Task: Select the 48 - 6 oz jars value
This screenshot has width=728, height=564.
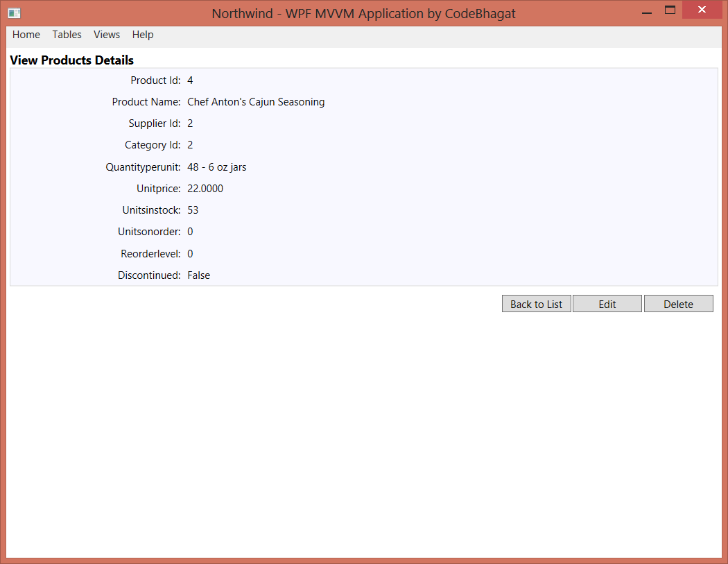Action: [217, 167]
